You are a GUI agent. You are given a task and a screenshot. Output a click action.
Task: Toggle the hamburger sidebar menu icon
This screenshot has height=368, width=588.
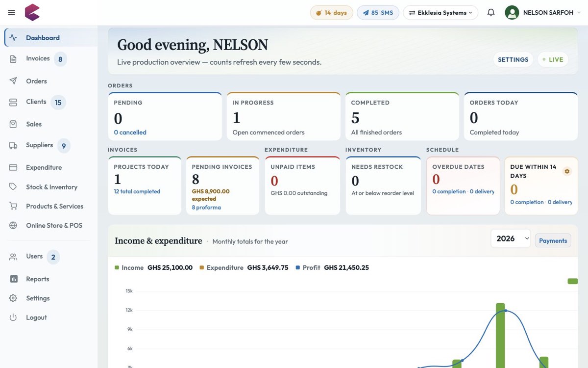[12, 13]
